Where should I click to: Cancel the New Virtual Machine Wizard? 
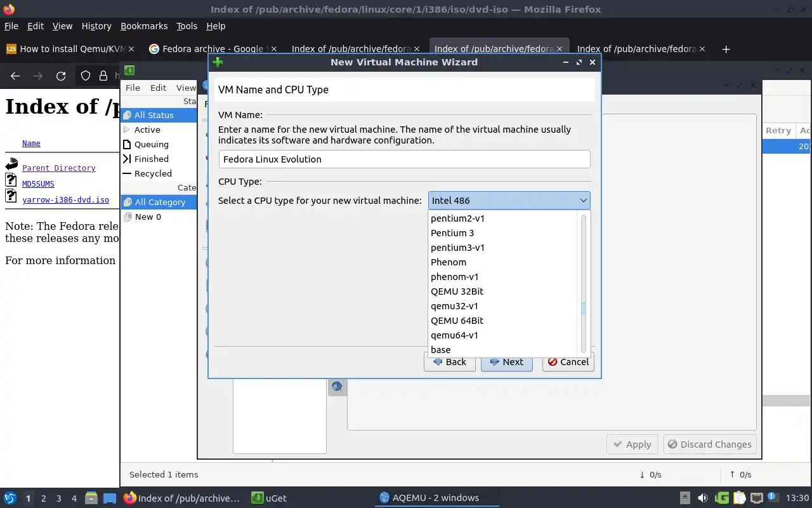(x=568, y=362)
